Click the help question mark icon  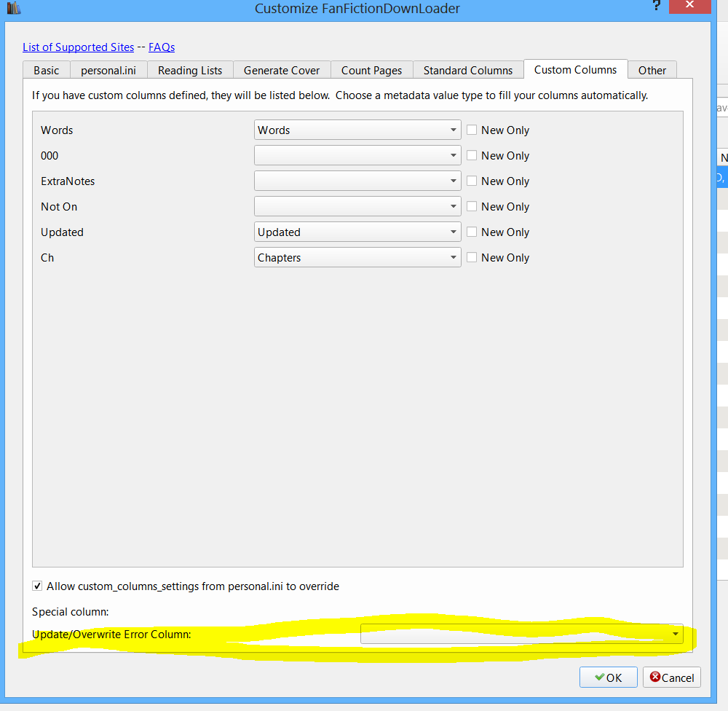click(x=656, y=6)
